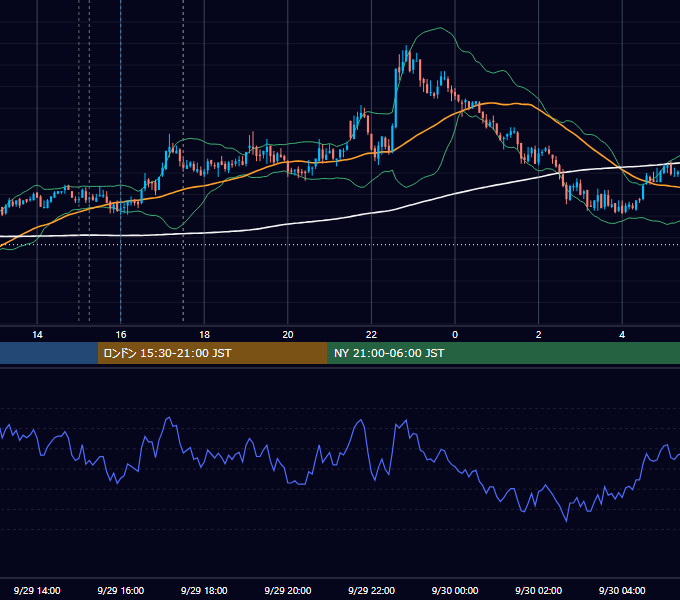The width and height of the screenshot is (680, 600).
Task: Click the ロンドン 15:30-21:00 JST session bar
Action: [x=212, y=353]
